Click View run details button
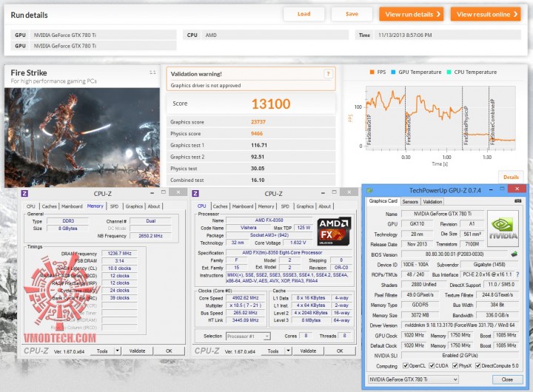The height and width of the screenshot is (392, 533). tap(412, 14)
